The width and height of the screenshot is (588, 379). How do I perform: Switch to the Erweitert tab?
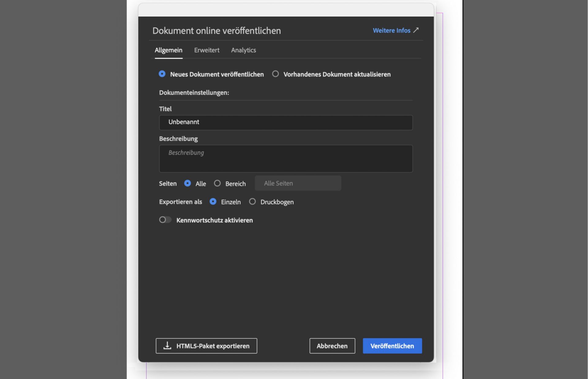206,50
